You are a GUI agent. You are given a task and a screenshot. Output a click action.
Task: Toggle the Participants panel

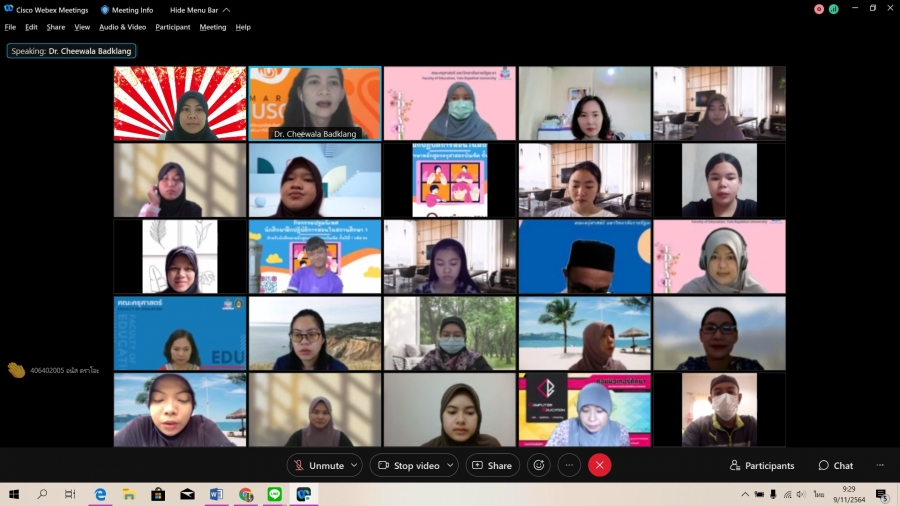pyautogui.click(x=762, y=465)
